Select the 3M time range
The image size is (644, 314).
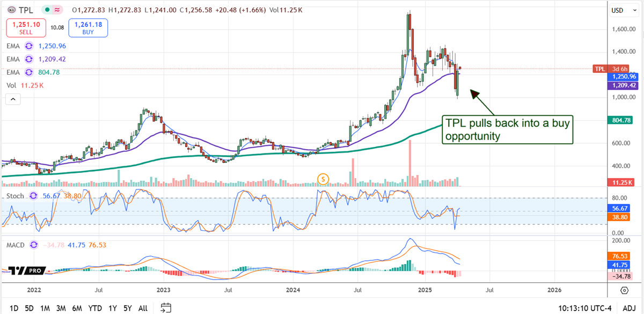pos(61,308)
